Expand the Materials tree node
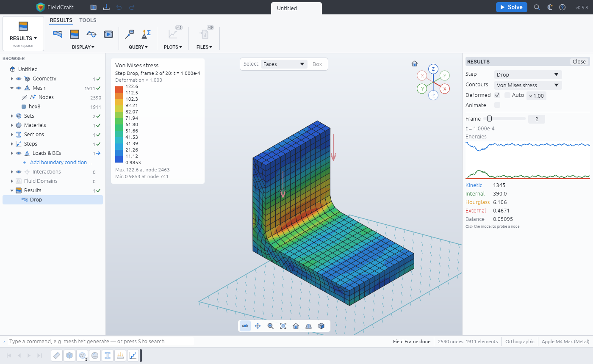This screenshot has height=364, width=593. [12, 125]
